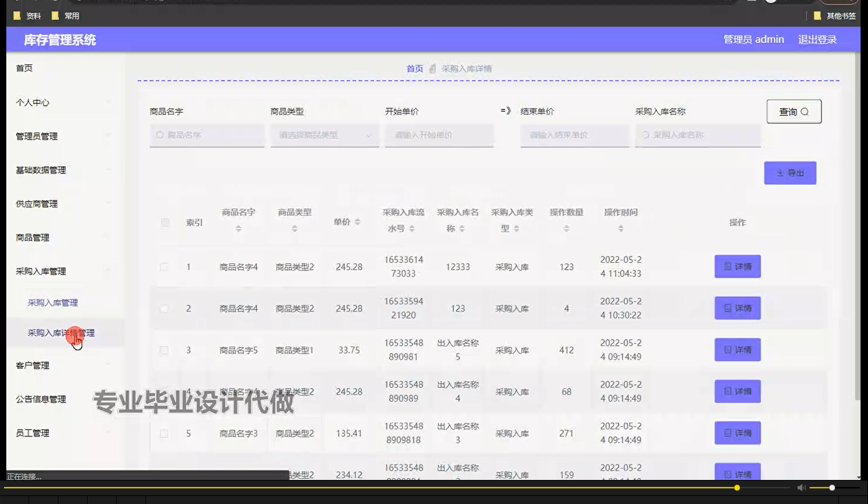Click the download icon on the 导出 button

(x=779, y=172)
